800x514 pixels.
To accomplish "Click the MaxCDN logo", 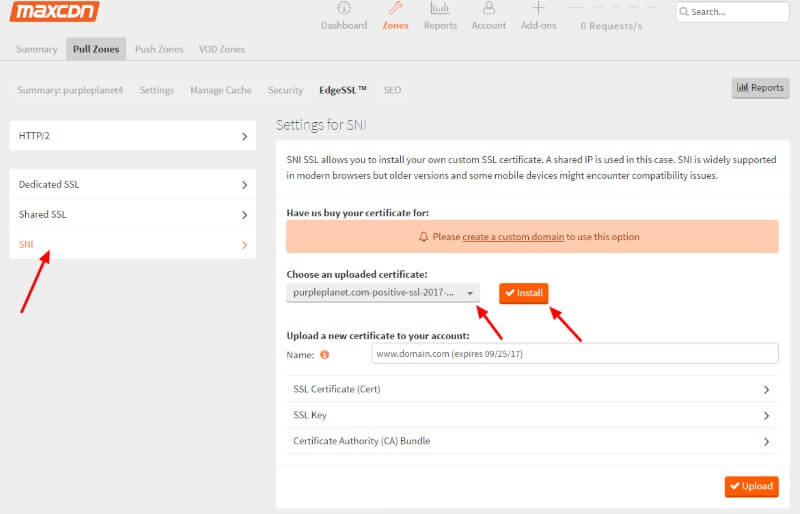I will (54, 12).
